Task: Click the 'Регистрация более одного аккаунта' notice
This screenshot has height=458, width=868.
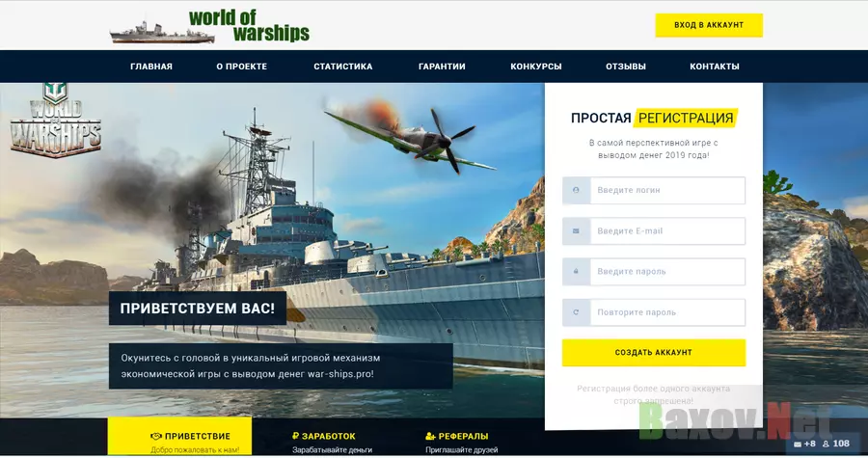Action: (654, 395)
